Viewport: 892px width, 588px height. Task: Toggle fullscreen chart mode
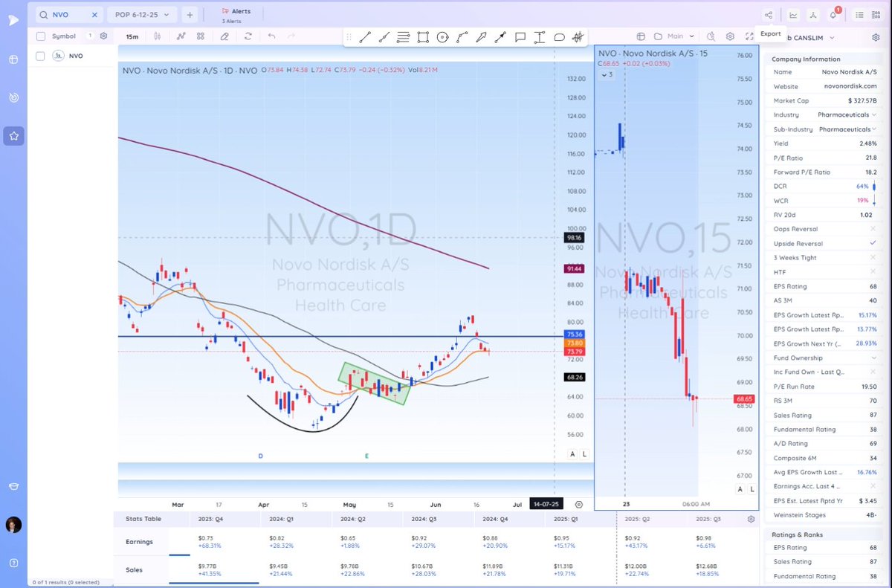point(749,36)
